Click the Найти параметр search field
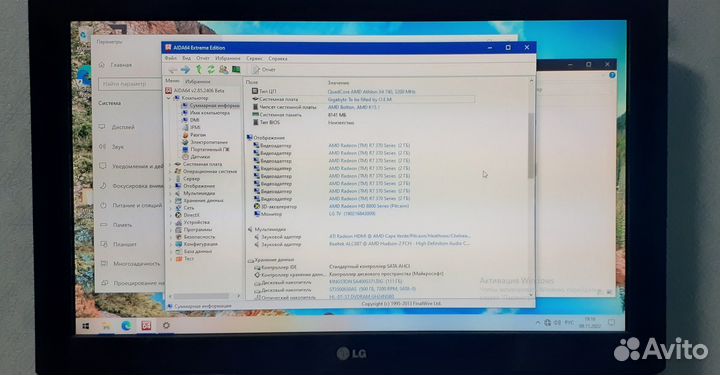Viewport: 720px width, 375px height. (x=130, y=84)
